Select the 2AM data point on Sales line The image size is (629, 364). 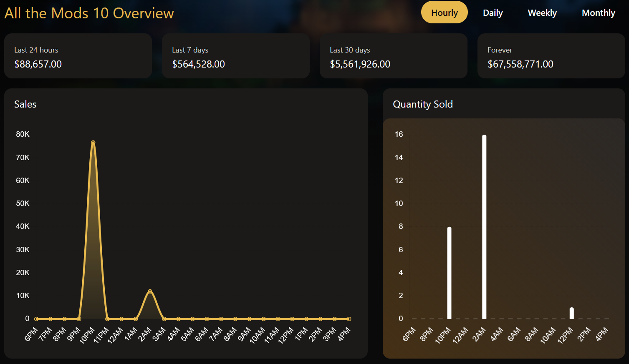149,292
